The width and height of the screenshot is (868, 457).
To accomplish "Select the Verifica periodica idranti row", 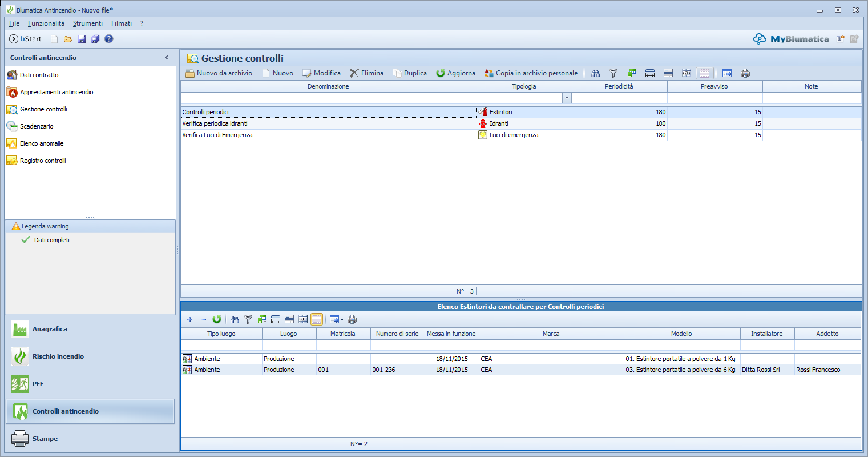I will point(521,123).
